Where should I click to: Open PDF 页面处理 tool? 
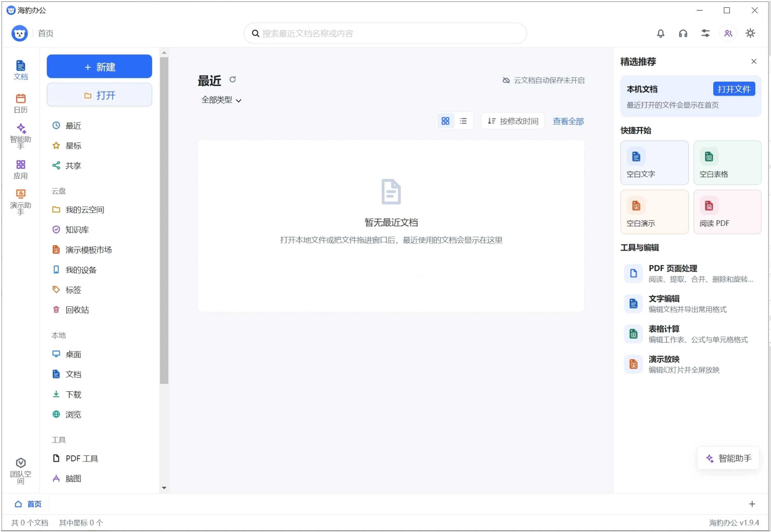pos(691,273)
